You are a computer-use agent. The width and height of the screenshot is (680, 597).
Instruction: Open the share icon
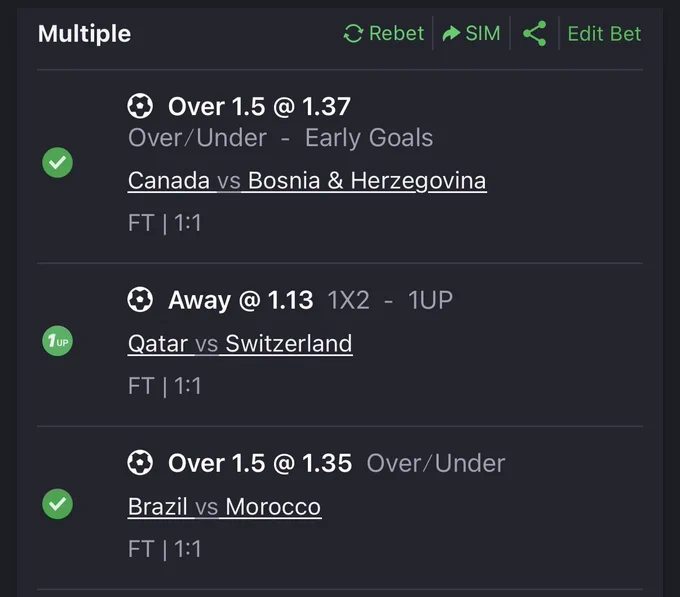(534, 33)
